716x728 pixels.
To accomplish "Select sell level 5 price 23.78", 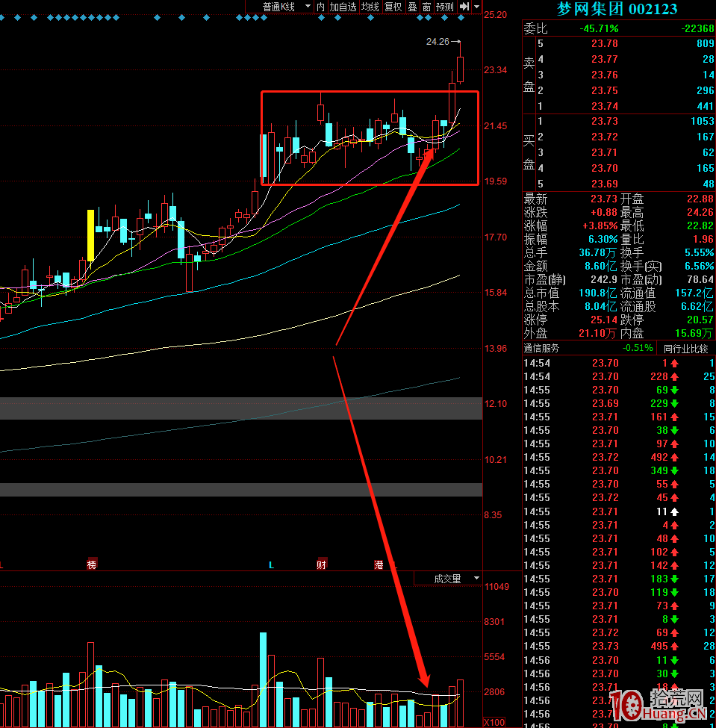I will (x=605, y=43).
